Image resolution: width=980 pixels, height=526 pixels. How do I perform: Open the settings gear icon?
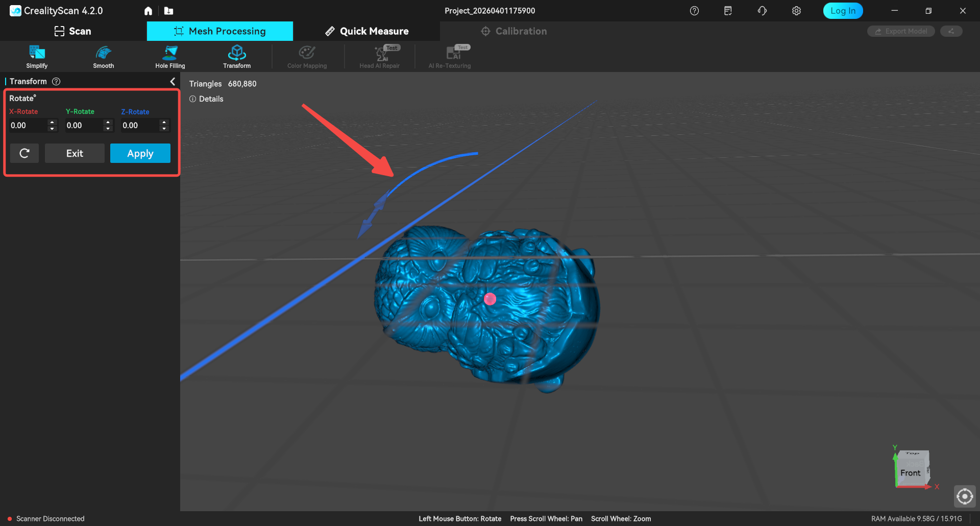pyautogui.click(x=796, y=11)
